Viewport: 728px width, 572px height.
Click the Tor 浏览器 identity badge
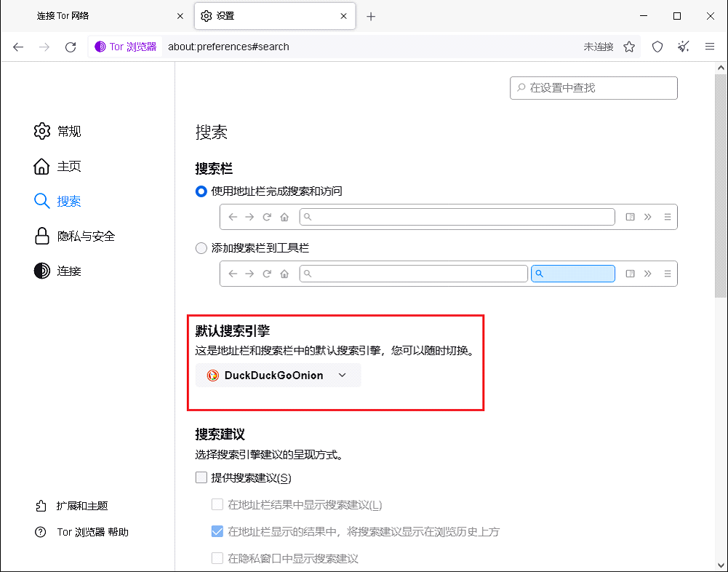125,47
